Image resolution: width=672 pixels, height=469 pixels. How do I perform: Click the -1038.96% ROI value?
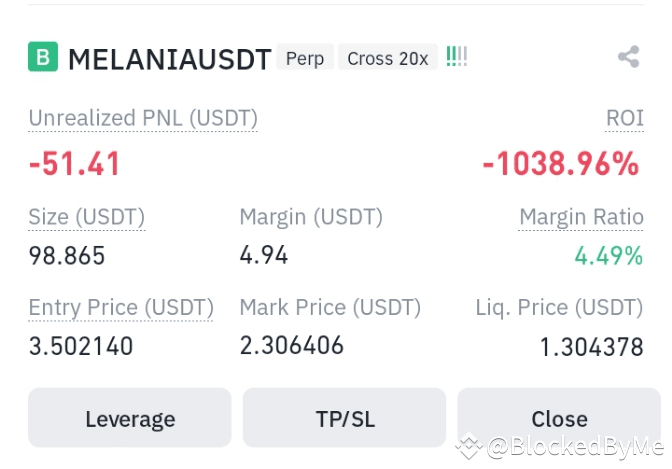561,164
